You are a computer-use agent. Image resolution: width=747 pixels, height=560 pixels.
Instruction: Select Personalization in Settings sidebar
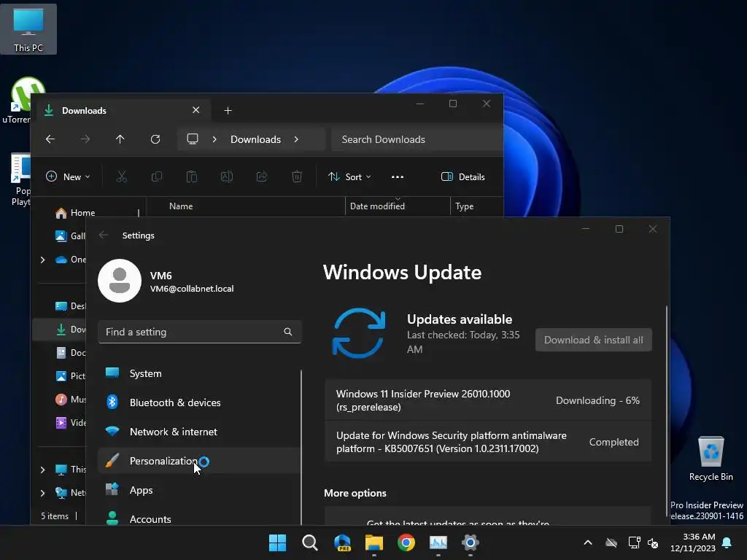(x=199, y=461)
